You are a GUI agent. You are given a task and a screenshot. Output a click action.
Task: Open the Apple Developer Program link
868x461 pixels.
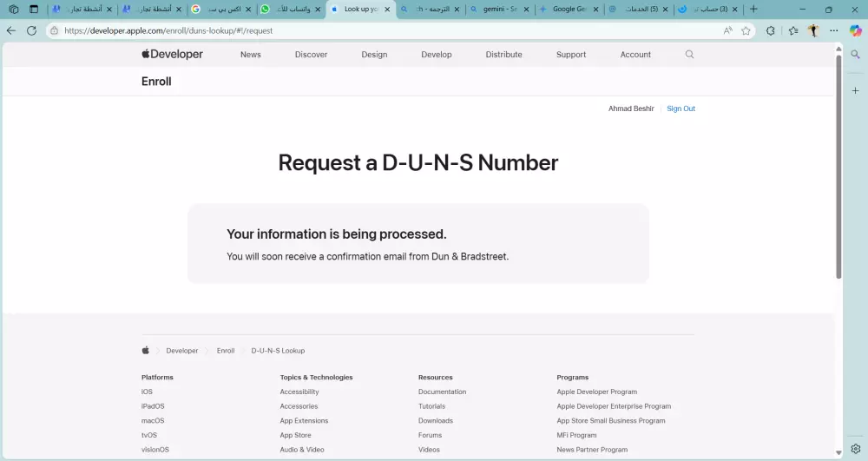597,392
